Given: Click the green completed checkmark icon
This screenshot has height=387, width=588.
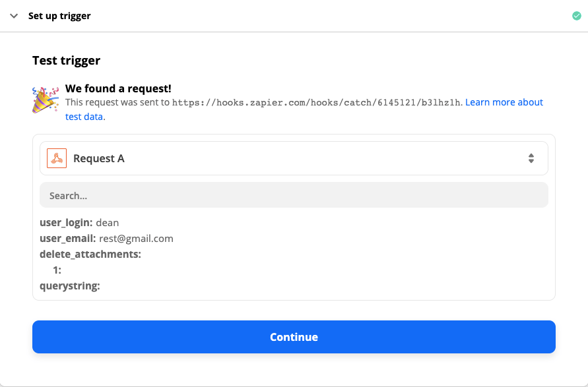Looking at the screenshot, I should click(x=576, y=16).
